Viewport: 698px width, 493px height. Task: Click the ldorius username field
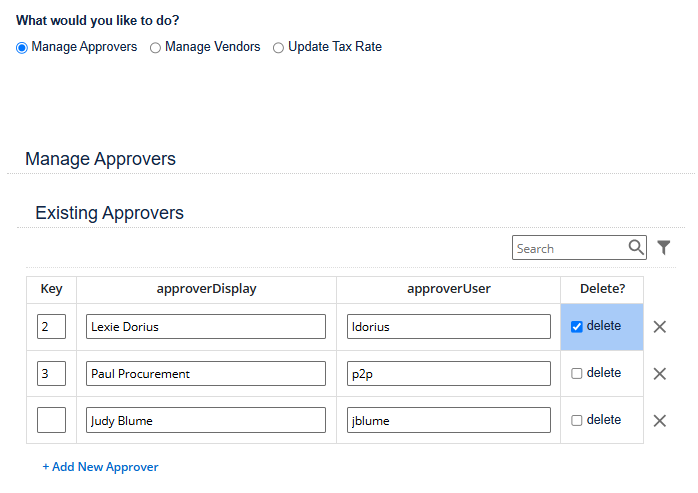[449, 327]
